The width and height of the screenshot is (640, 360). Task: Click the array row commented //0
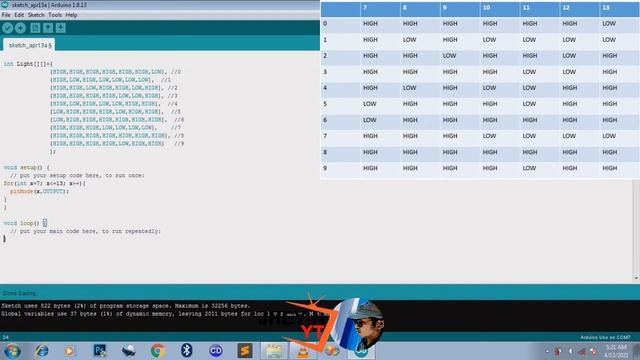click(115, 72)
